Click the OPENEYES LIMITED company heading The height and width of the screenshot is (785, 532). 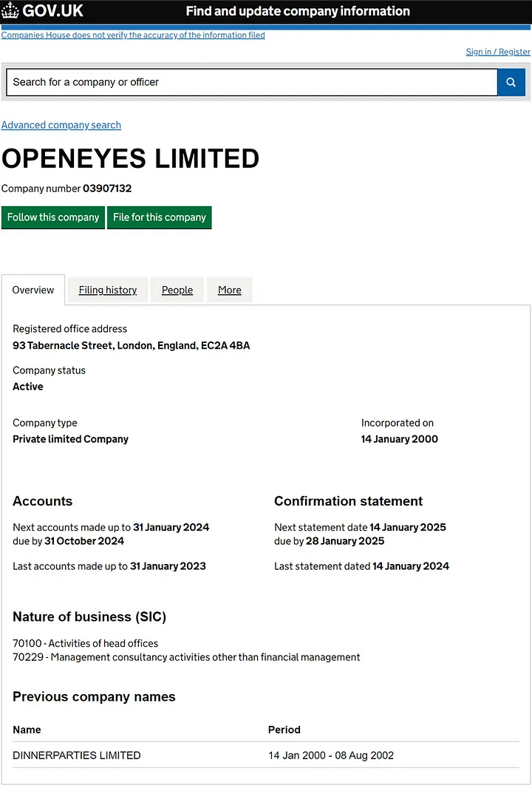click(130, 158)
